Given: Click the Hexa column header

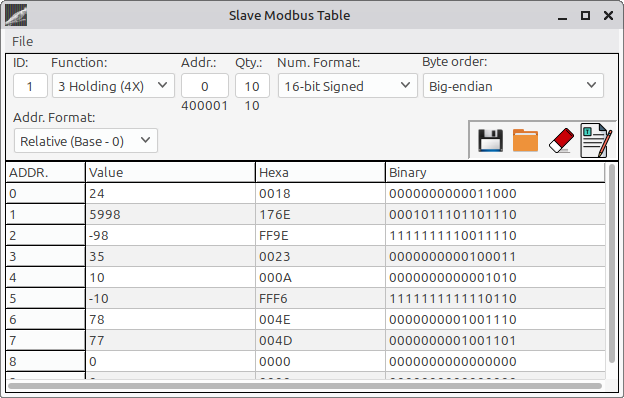Looking at the screenshot, I should [x=320, y=172].
